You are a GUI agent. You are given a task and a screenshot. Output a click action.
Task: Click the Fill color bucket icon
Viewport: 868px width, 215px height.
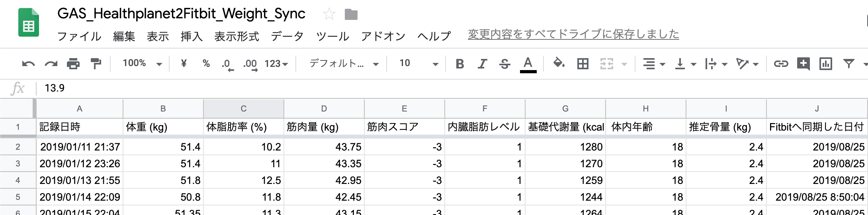point(559,63)
